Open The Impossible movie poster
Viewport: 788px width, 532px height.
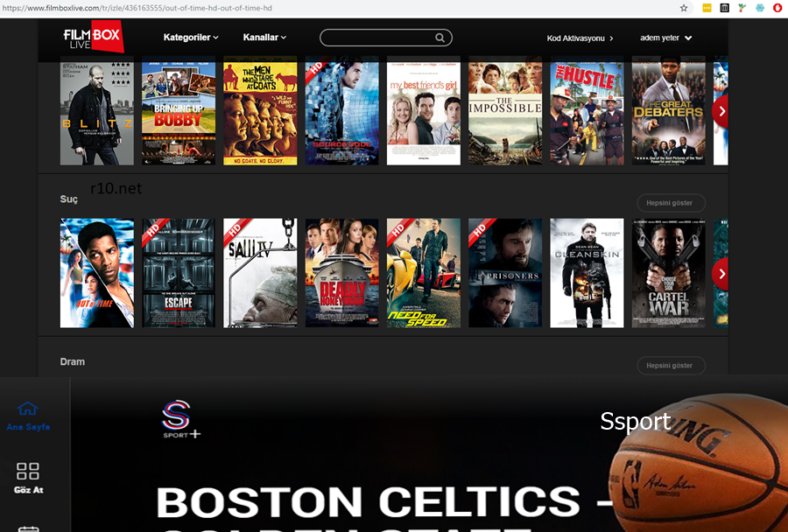point(505,110)
